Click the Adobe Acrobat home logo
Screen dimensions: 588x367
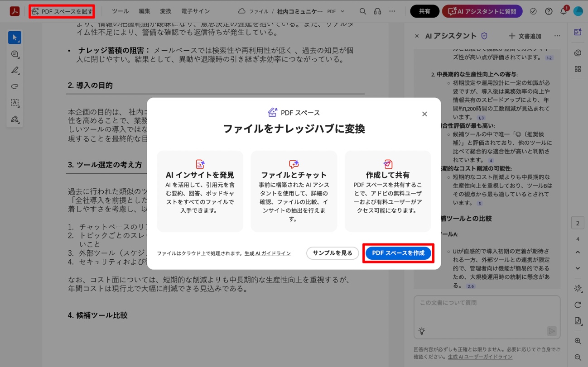click(x=14, y=11)
